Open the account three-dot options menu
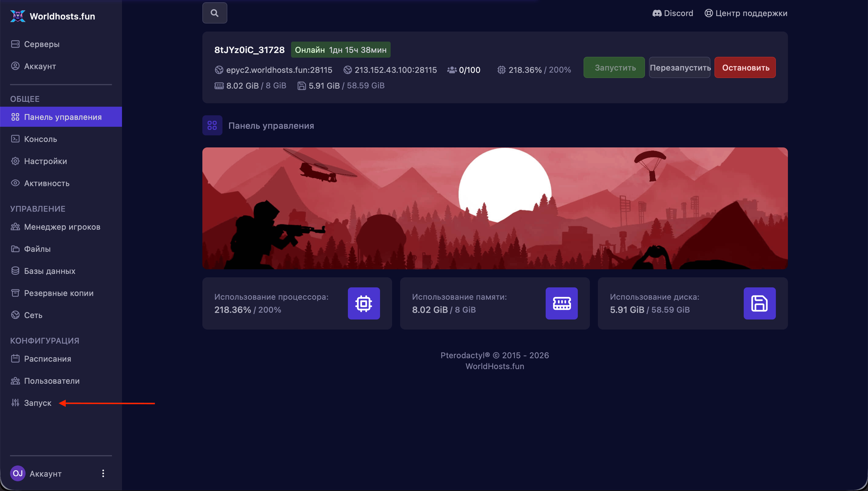 (103, 474)
